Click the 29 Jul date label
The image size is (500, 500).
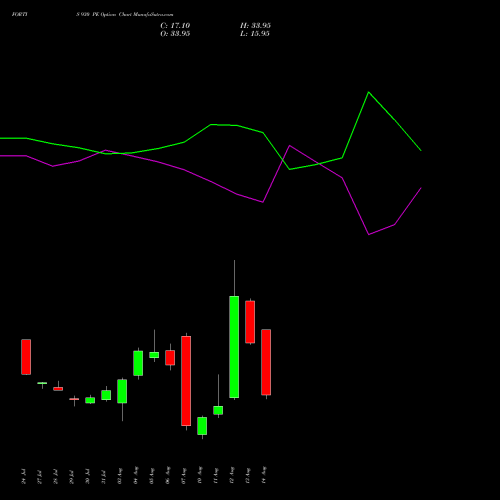71,476
